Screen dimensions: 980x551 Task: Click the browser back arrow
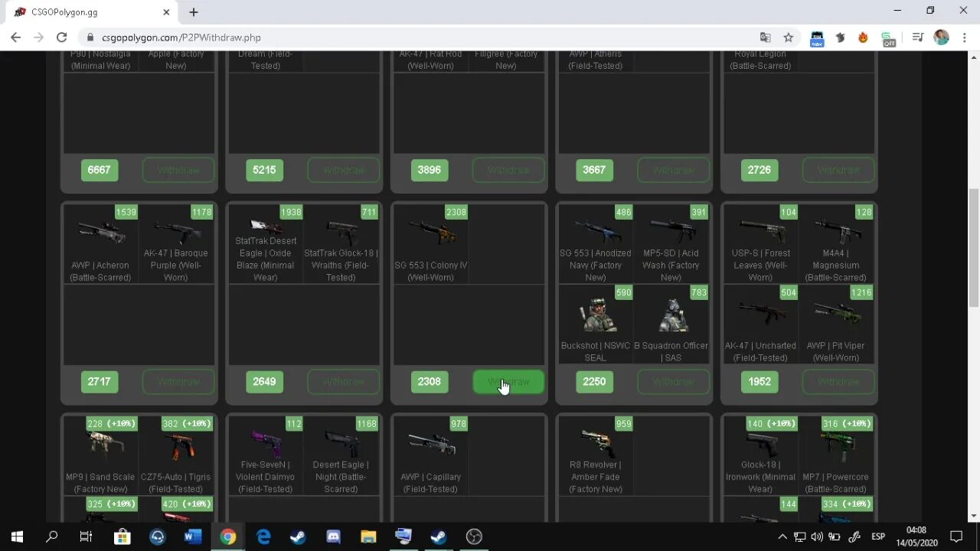coord(15,37)
